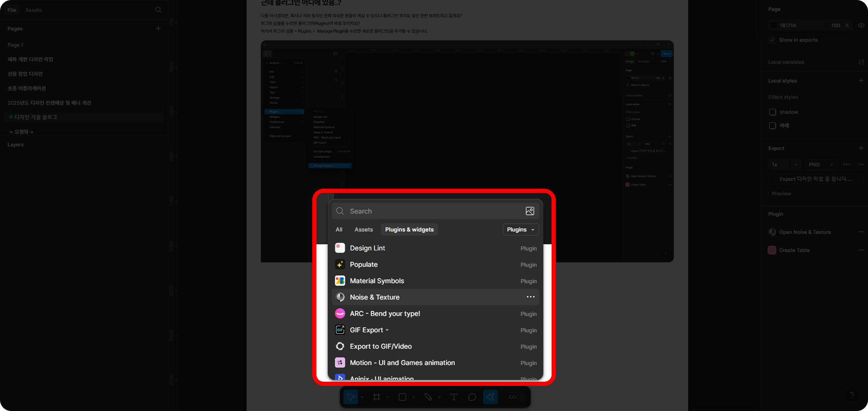The width and height of the screenshot is (868, 411).
Task: Open the Local variables settings icon
Action: pyautogui.click(x=861, y=62)
